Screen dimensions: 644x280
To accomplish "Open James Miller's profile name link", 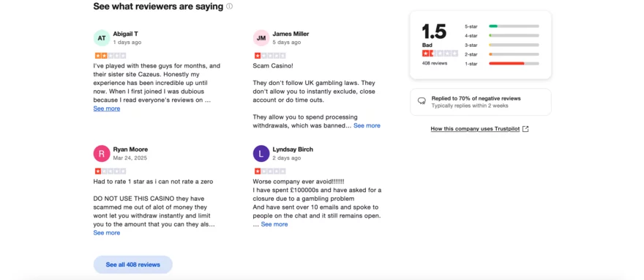I will point(291,34).
